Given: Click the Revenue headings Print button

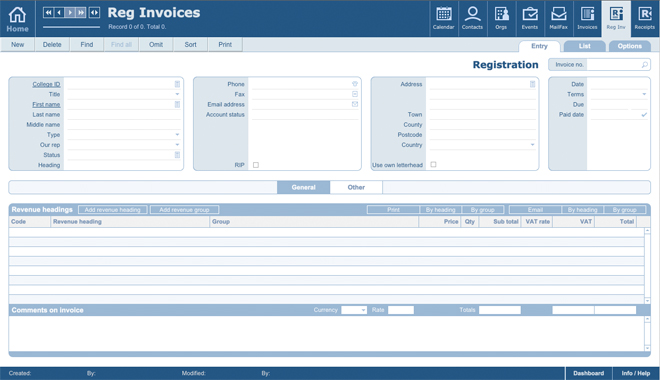Looking at the screenshot, I should 394,210.
